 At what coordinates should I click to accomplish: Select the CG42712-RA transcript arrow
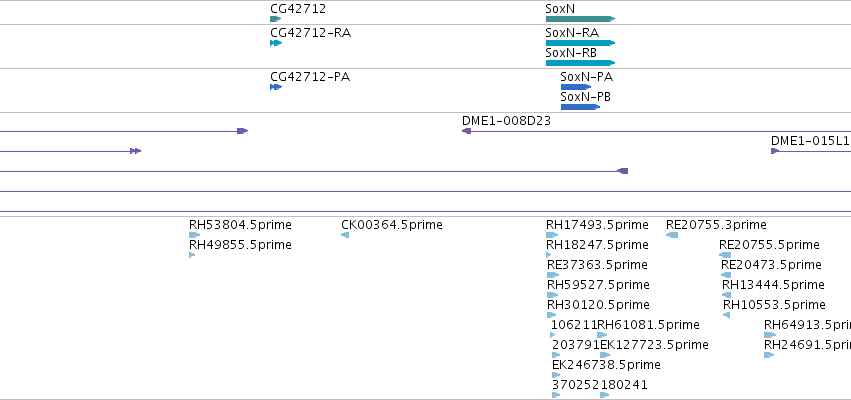click(276, 43)
